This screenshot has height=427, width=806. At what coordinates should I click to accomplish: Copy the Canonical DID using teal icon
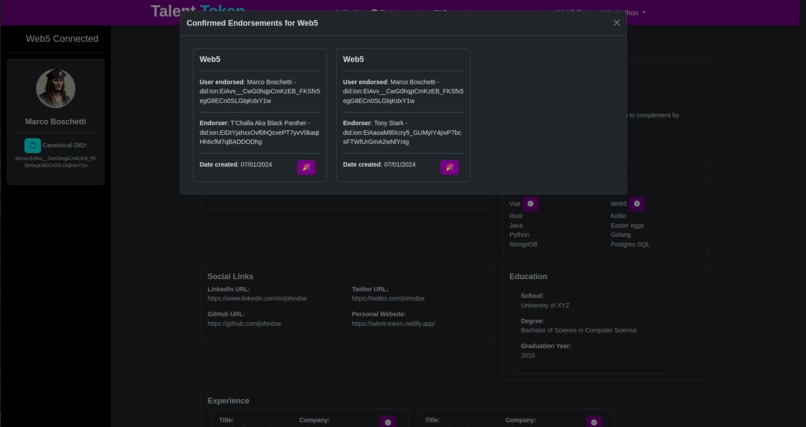[32, 145]
